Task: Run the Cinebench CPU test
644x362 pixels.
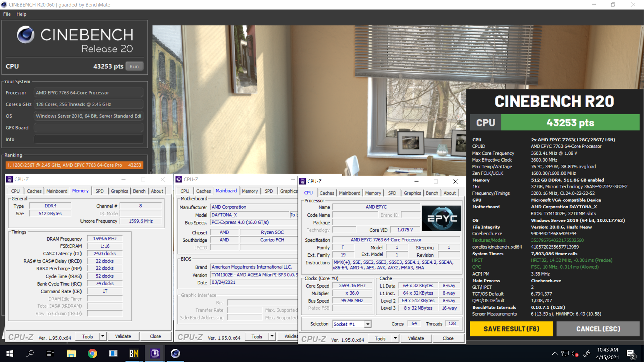Action: click(x=134, y=66)
